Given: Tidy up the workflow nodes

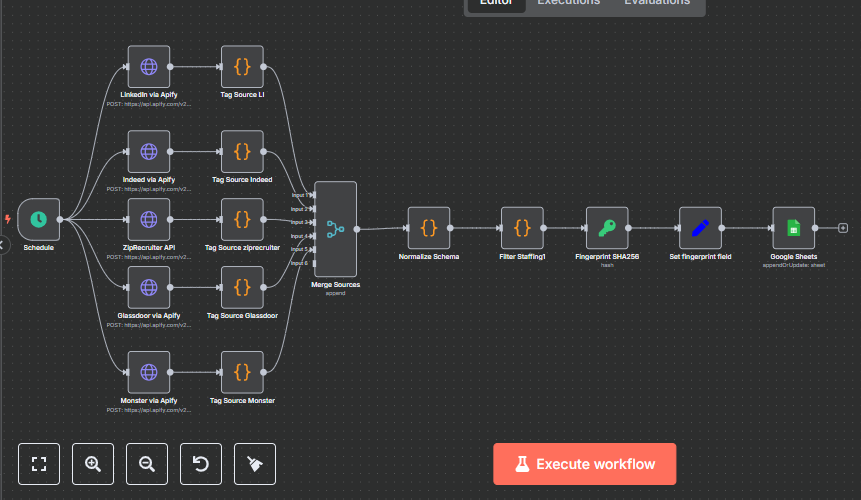Looking at the screenshot, I should click(255, 464).
